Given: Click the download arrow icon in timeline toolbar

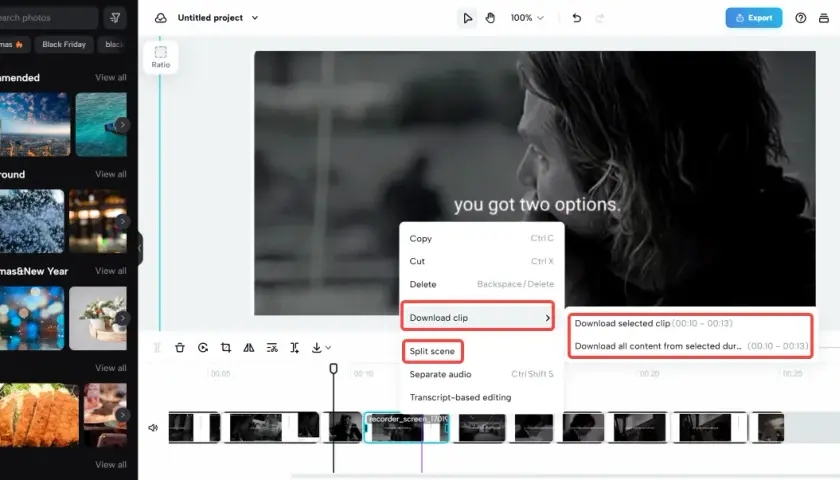Looking at the screenshot, I should pyautogui.click(x=317, y=348).
